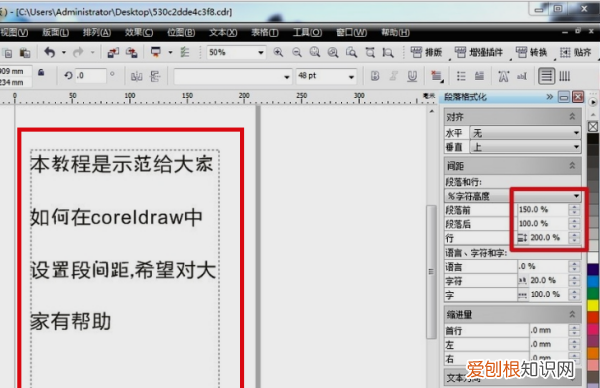This screenshot has height=388, width=600.
Task: Open the 效果(C) menu
Action: click(x=139, y=33)
